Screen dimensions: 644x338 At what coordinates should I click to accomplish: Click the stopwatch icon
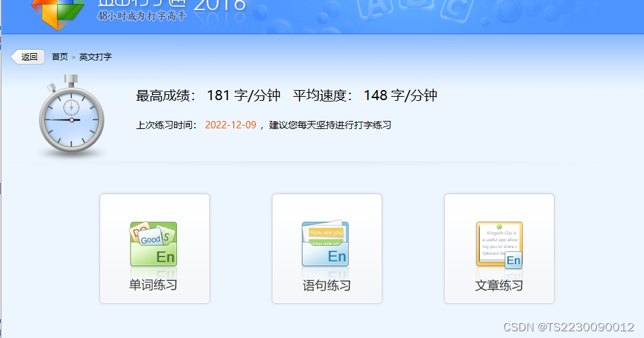(71, 115)
